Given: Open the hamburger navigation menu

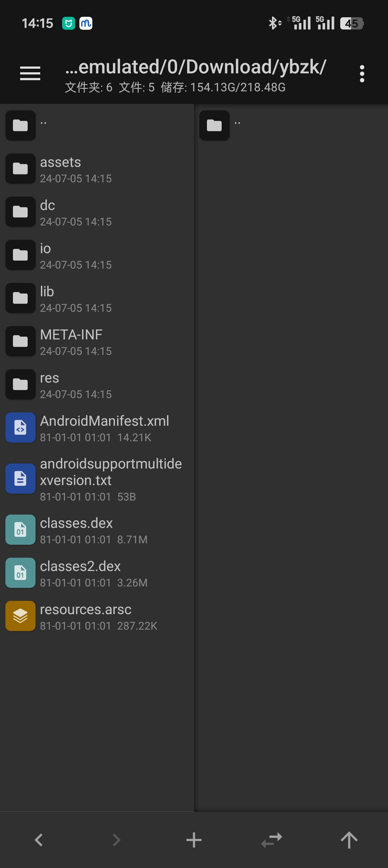Looking at the screenshot, I should tap(30, 73).
